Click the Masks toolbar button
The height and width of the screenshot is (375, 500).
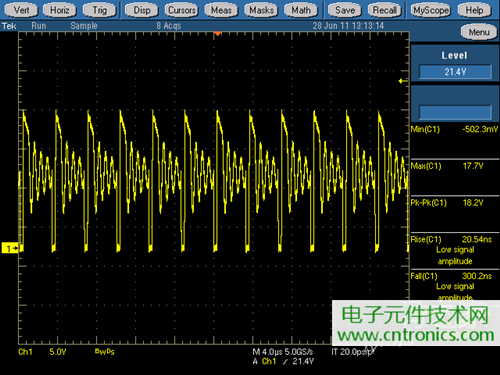(x=261, y=10)
